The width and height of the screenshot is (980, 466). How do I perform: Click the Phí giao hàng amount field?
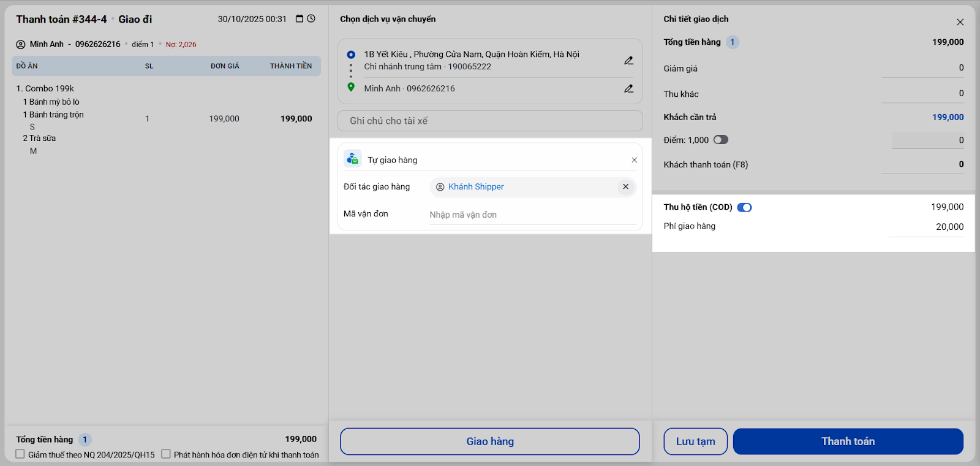[x=927, y=227]
